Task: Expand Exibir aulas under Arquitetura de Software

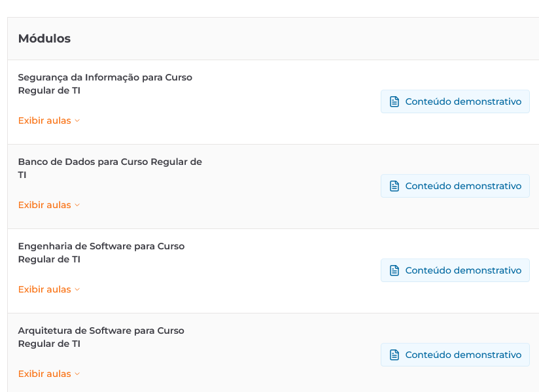Action: (x=49, y=374)
